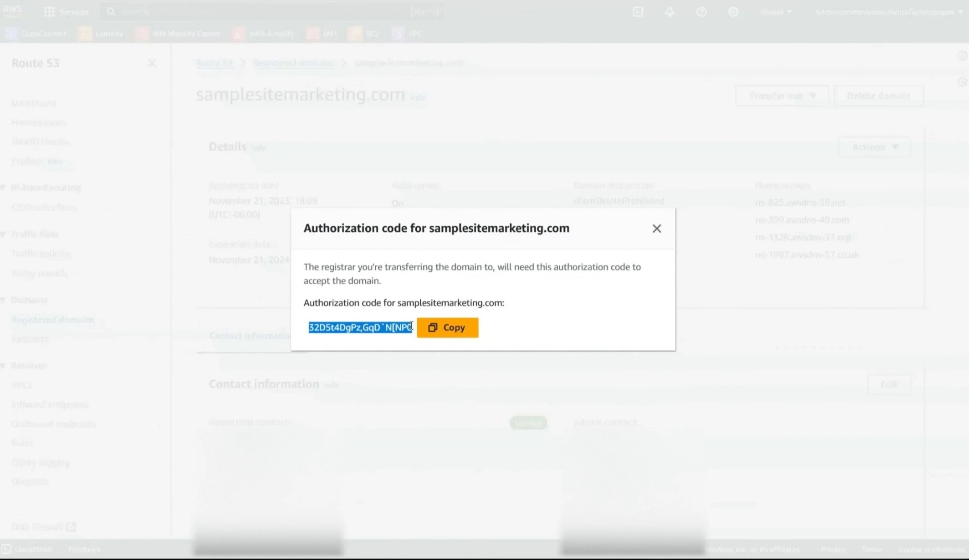Open the VPC favorite shortcut
The width and height of the screenshot is (969, 560).
click(407, 33)
